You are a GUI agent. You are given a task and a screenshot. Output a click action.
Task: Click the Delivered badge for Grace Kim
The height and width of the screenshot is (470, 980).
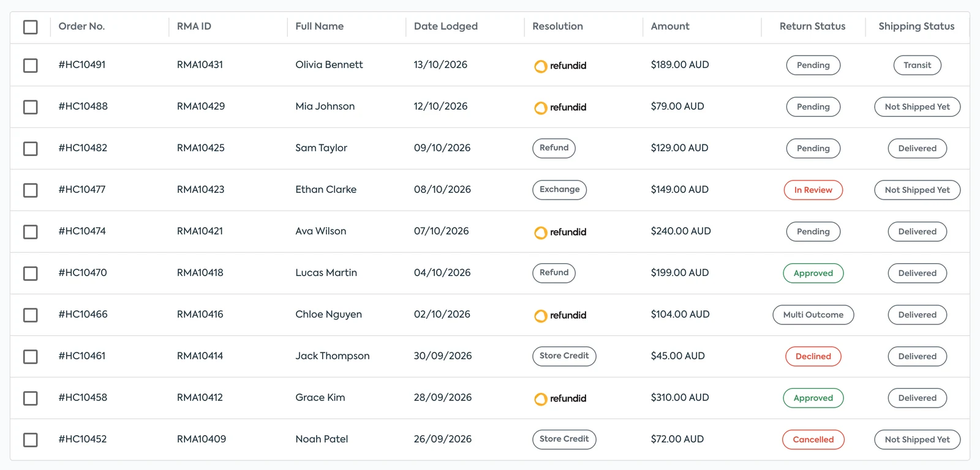[x=917, y=398]
